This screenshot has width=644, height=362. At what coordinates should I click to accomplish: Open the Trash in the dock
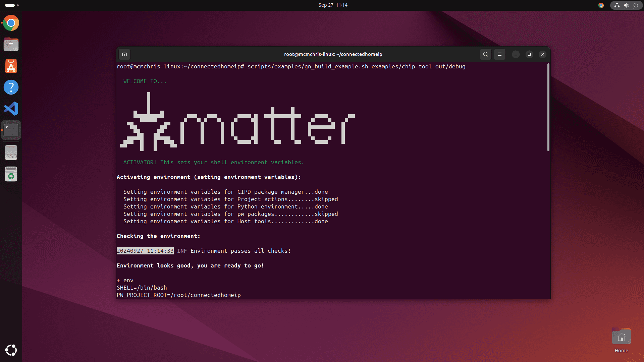click(11, 174)
